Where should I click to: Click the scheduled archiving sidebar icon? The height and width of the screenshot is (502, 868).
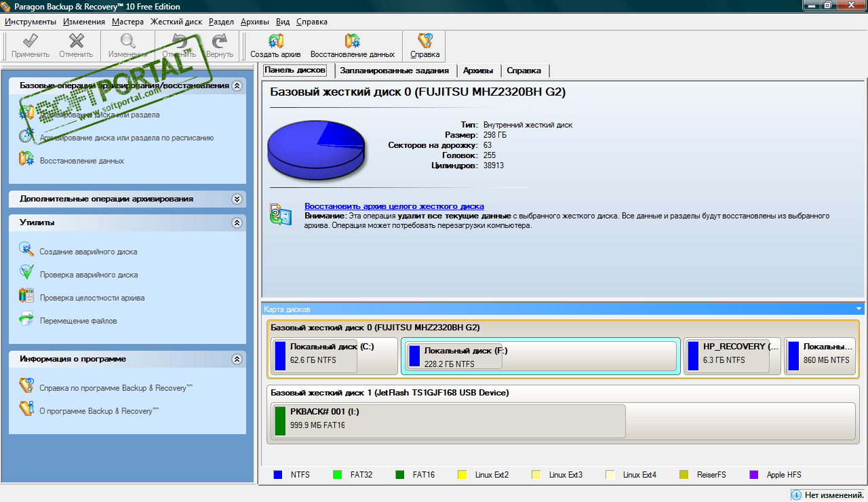click(x=26, y=136)
